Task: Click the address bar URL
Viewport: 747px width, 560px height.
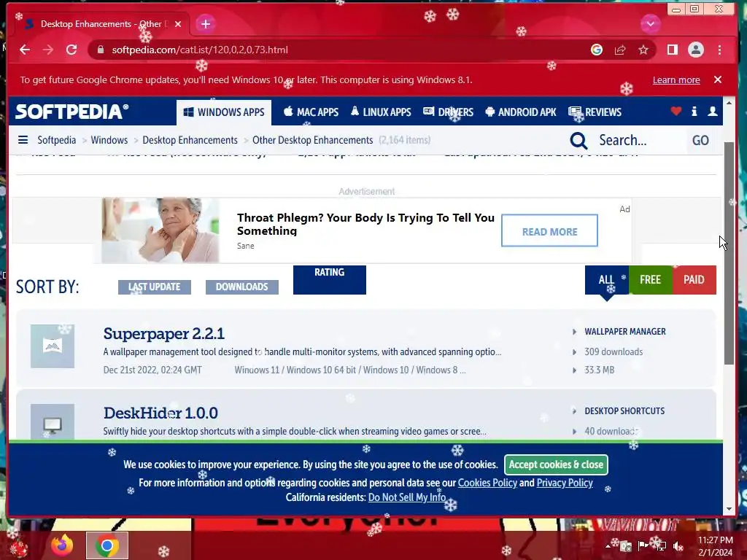Action: [x=200, y=50]
